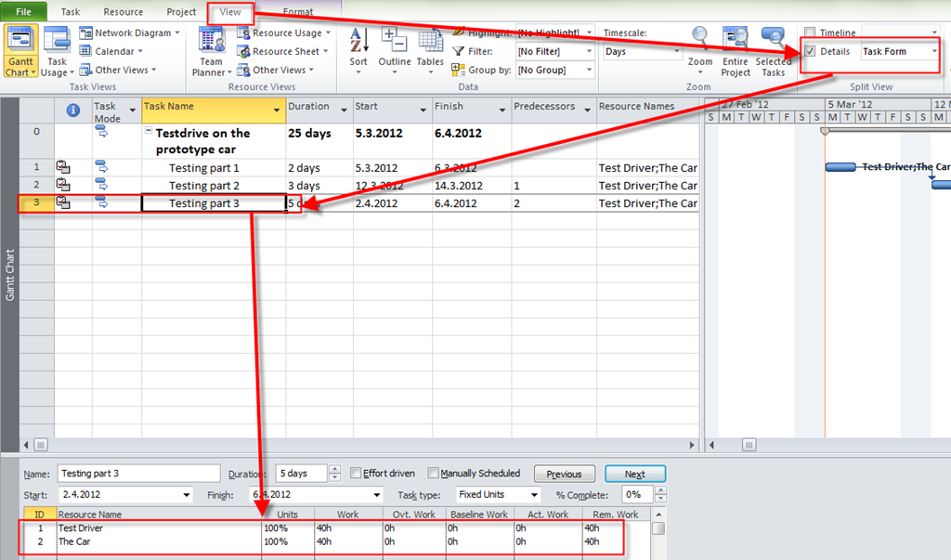Screen dimensions: 951x560
Task: Enable the Timeline checkbox
Action: click(811, 33)
